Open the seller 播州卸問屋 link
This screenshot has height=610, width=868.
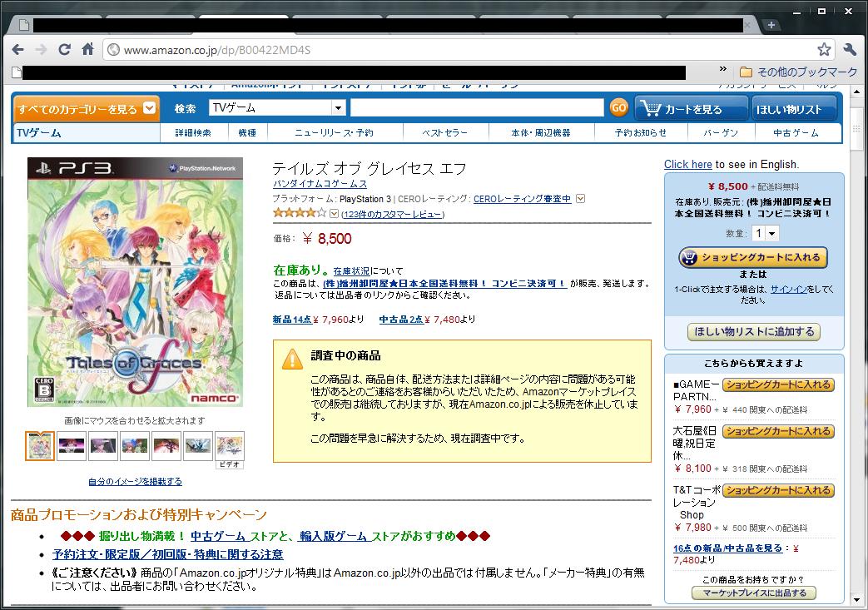click(x=444, y=284)
